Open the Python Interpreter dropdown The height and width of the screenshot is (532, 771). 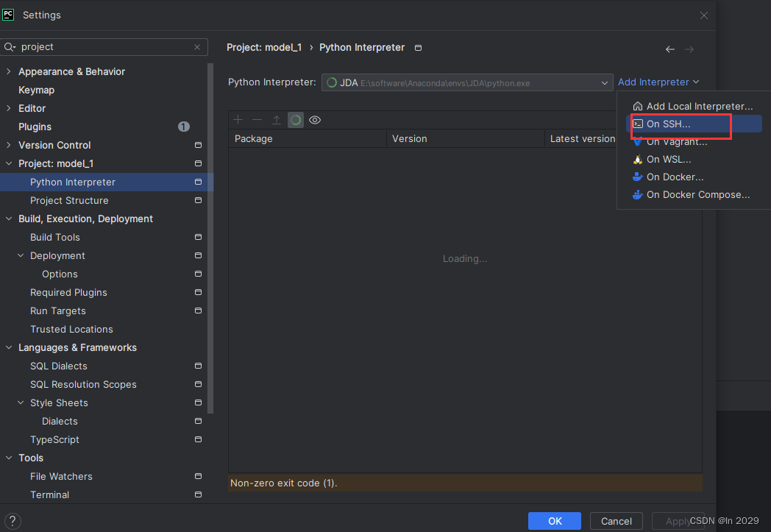click(x=467, y=82)
